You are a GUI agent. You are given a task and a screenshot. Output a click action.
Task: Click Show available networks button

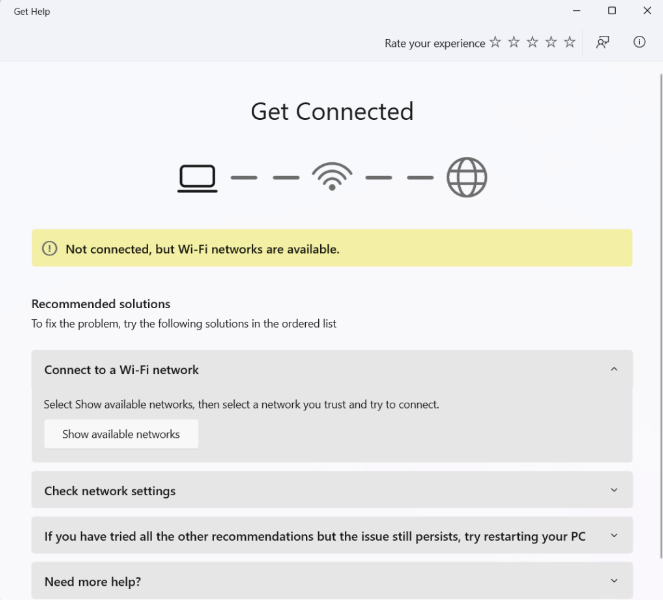121,434
